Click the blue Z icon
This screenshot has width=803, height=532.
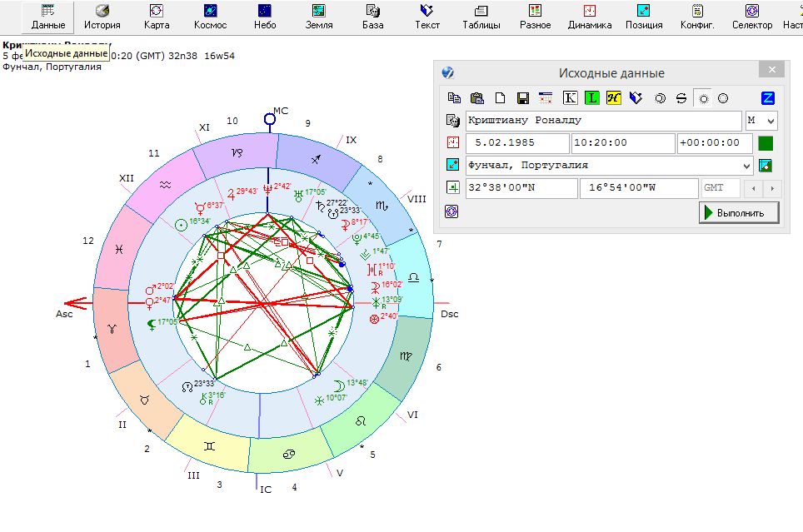coord(768,97)
